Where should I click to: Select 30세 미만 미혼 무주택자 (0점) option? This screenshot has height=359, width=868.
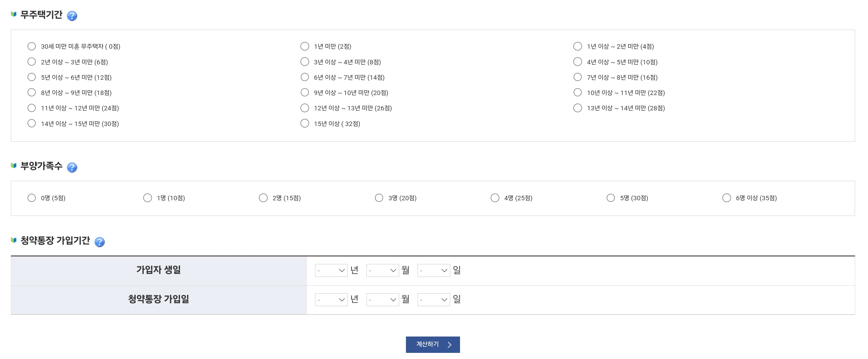(x=32, y=46)
